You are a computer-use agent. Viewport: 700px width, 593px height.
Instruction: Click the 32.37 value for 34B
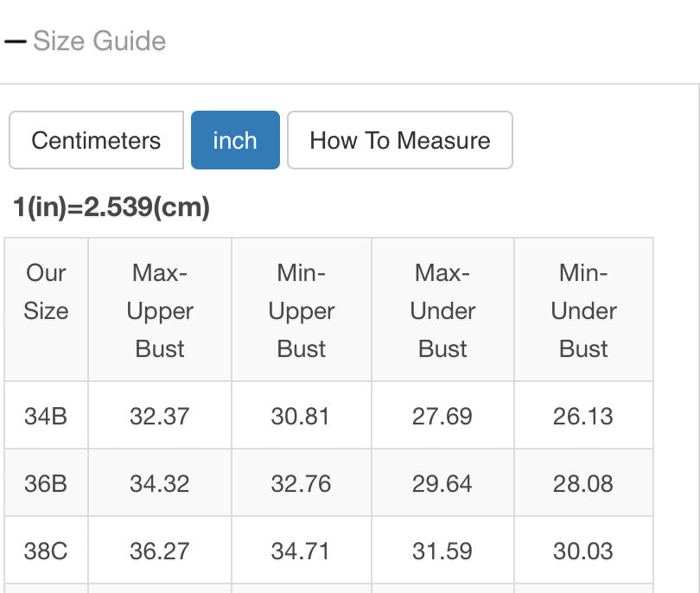[x=160, y=416]
